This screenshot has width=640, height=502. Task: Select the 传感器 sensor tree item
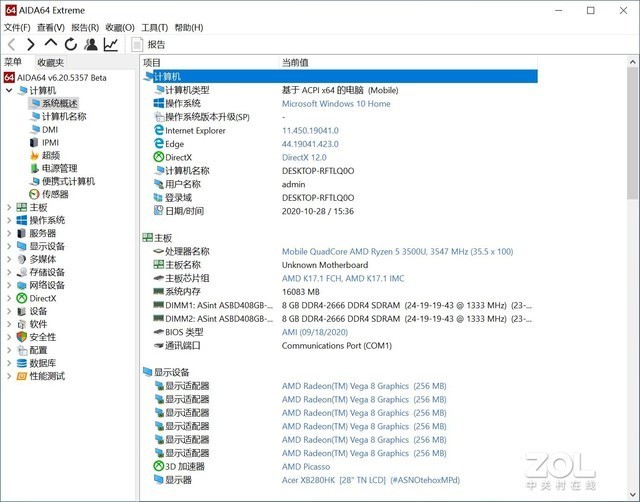coord(55,194)
